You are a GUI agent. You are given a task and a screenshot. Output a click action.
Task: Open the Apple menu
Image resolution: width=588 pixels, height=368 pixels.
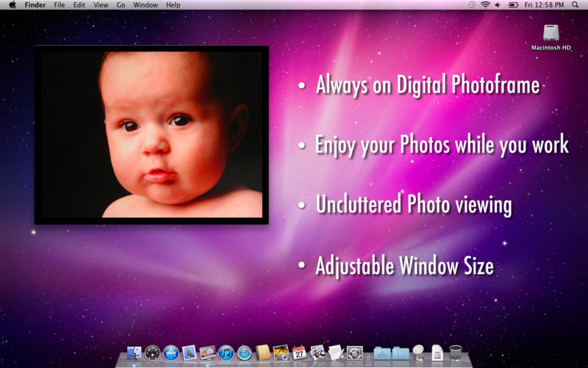pos(12,5)
